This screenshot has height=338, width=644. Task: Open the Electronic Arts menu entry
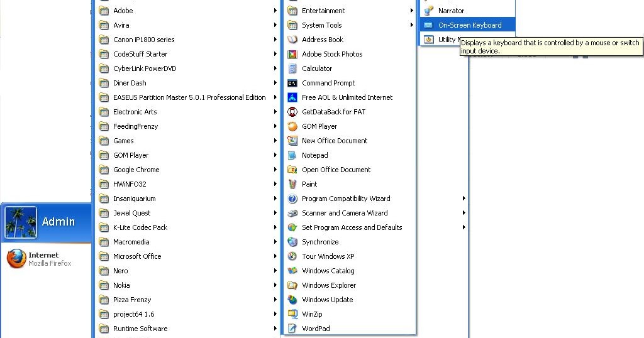(187, 112)
